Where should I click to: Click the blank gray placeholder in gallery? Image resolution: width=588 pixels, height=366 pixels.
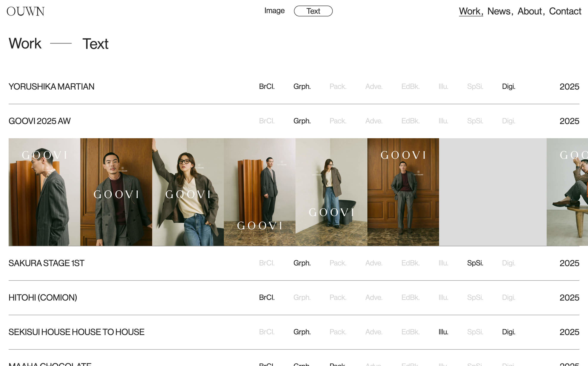(x=492, y=192)
